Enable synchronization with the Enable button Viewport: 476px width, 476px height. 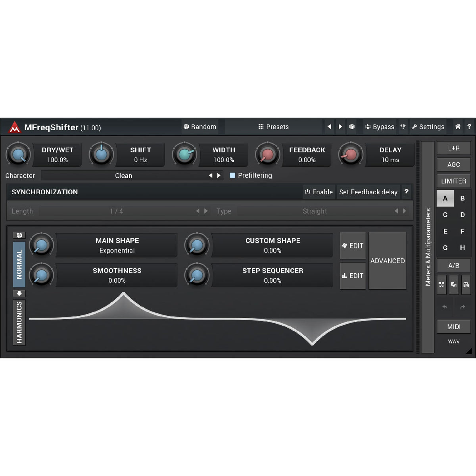(x=319, y=192)
